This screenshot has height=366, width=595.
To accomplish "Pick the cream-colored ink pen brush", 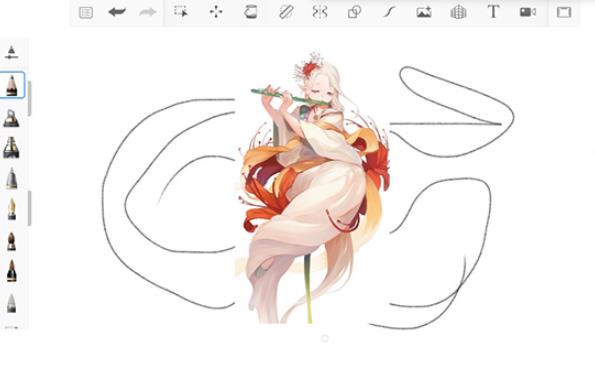I will [x=12, y=209].
